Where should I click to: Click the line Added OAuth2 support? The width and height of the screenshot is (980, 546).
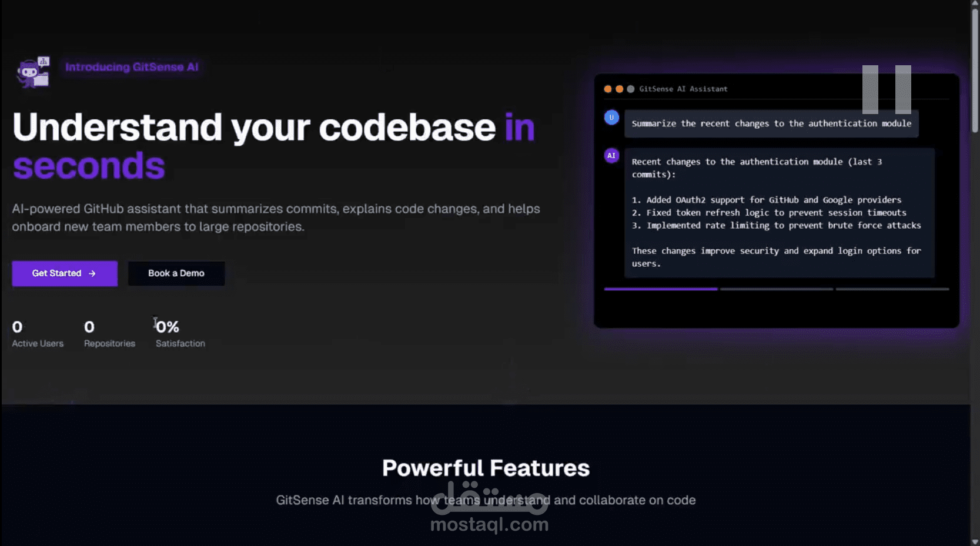(x=767, y=200)
